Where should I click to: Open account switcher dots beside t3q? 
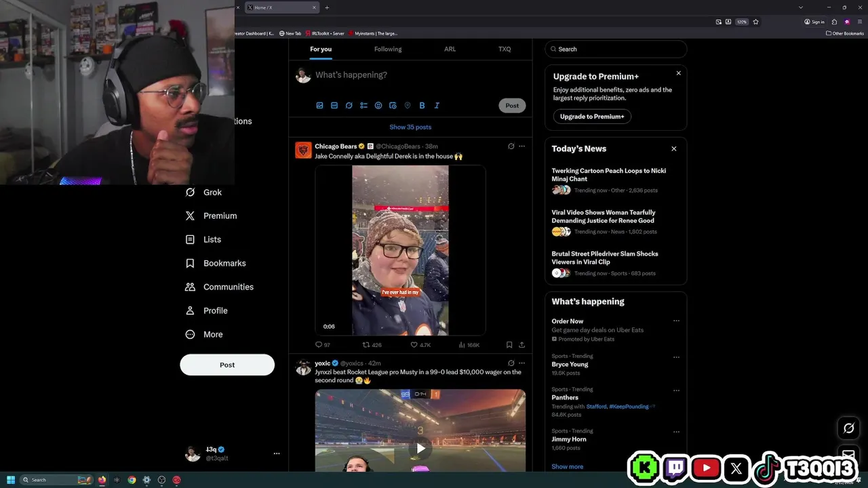[276, 453]
